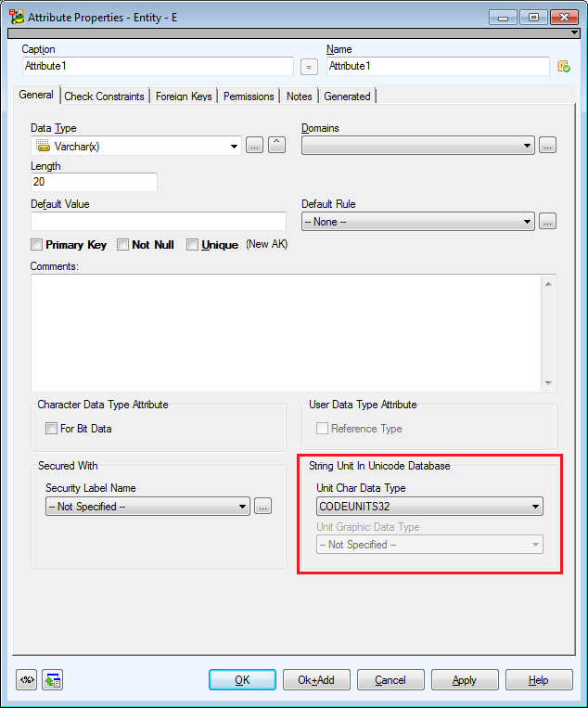Go to the Permissions tab
Viewport: 588px width, 708px height.
pyautogui.click(x=249, y=97)
